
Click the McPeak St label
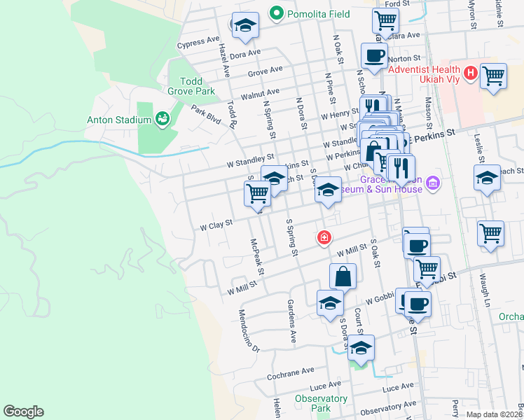pos(257,257)
